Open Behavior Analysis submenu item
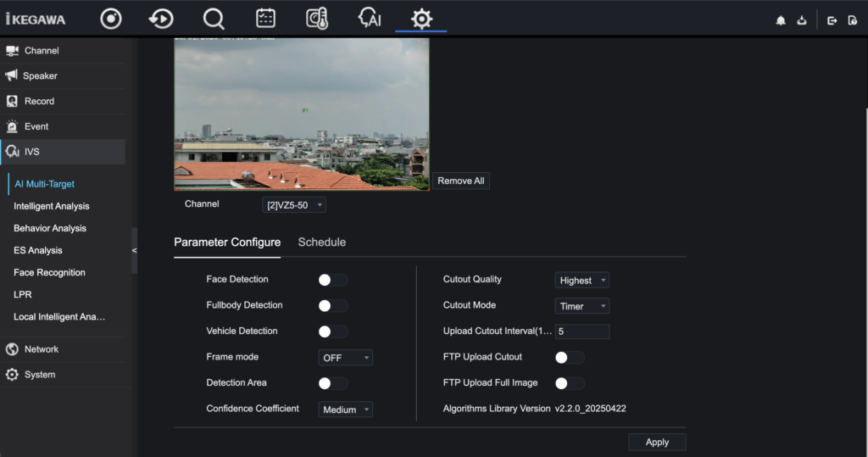868x457 pixels. tap(50, 228)
